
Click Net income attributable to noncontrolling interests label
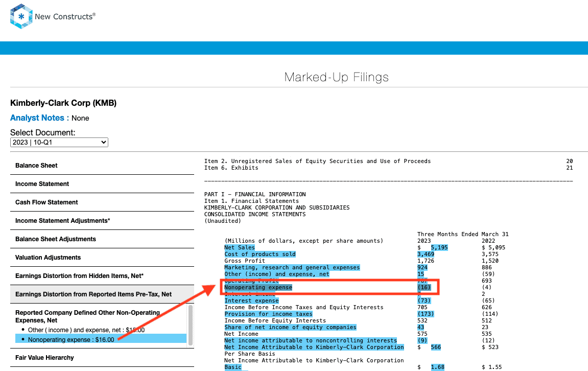pos(311,341)
